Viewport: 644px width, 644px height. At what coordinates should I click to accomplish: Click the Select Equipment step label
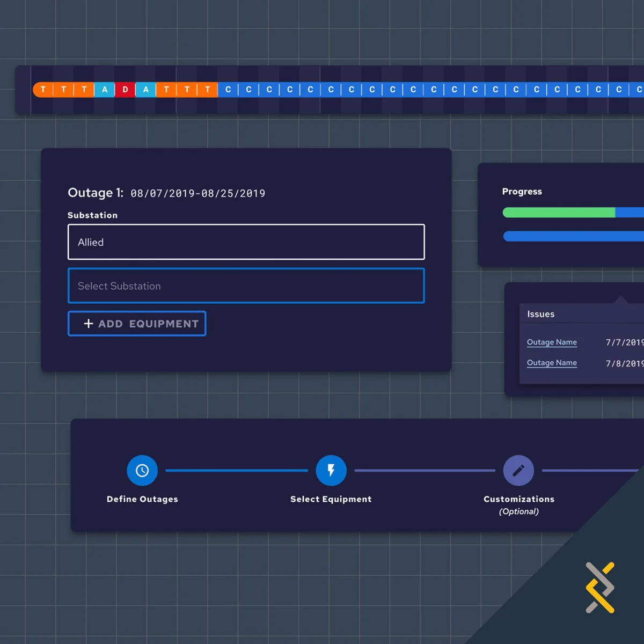[x=331, y=499]
